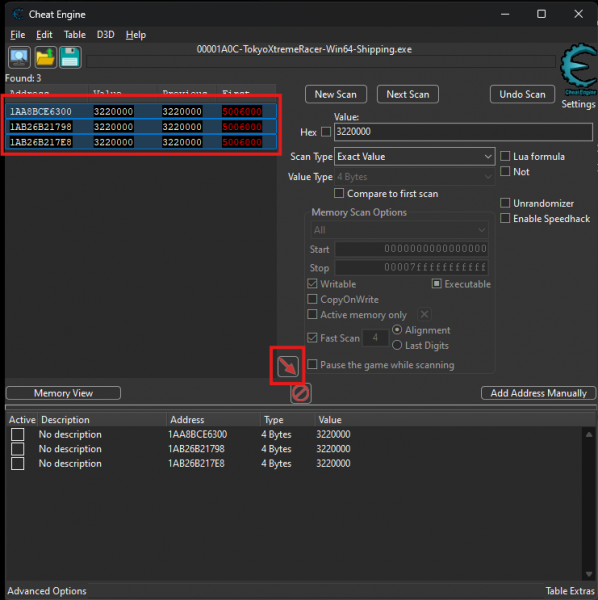Open the Help menu
The image size is (598, 600).
[136, 35]
